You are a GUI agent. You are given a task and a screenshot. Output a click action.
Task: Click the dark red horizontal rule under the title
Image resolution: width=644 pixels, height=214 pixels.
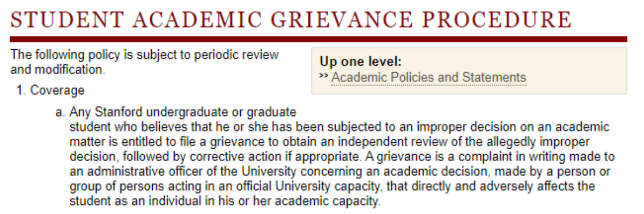coord(319,39)
